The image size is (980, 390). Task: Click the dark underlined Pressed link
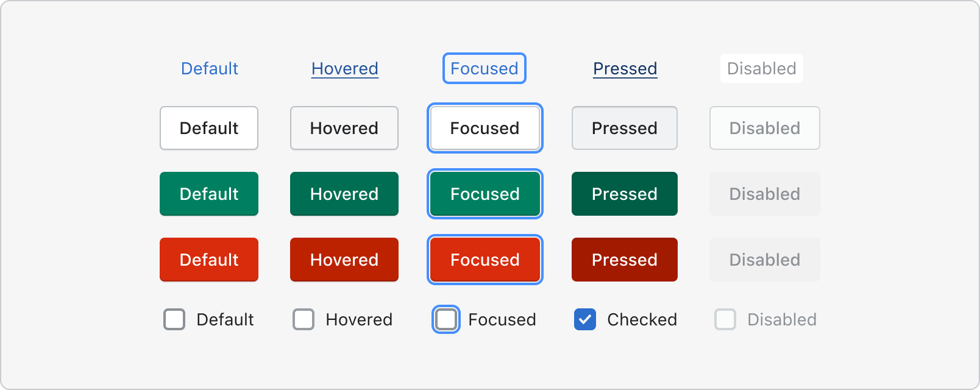pyautogui.click(x=625, y=68)
